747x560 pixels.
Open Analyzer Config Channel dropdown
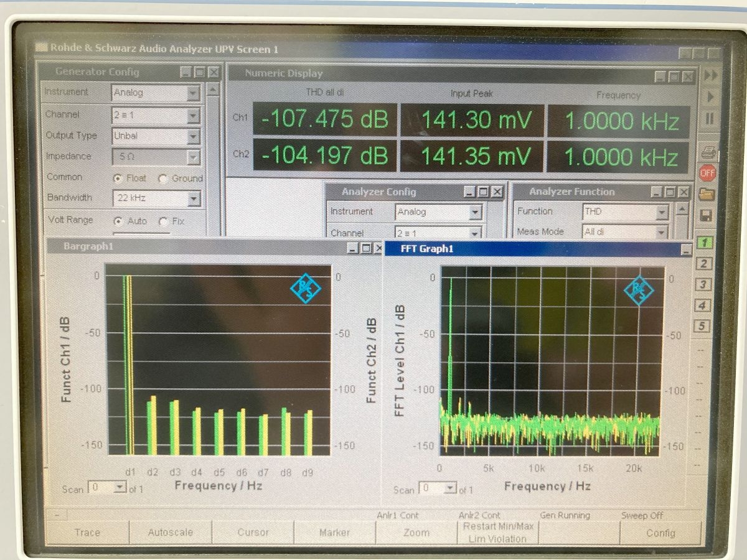pos(476,233)
